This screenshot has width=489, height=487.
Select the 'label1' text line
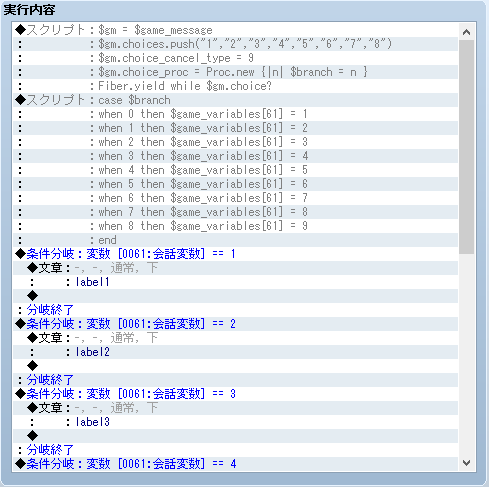click(236, 282)
